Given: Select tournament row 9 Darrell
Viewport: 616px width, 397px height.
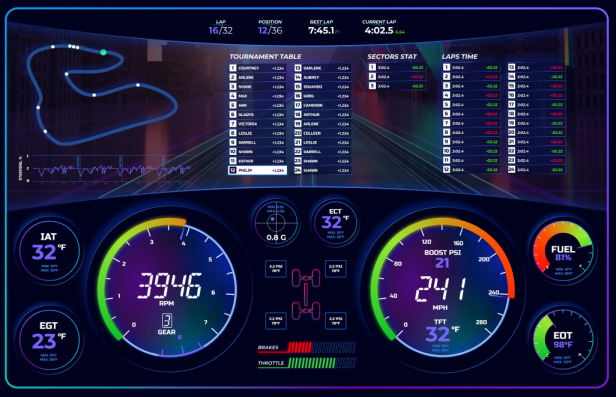Looking at the screenshot, I should coord(257,143).
